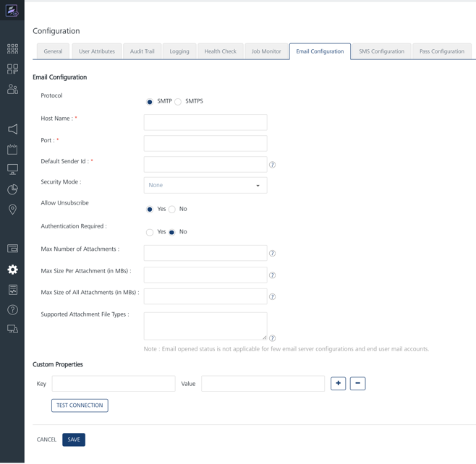Open the help question mark sidebar icon
The width and height of the screenshot is (476, 464).
[x=12, y=310]
